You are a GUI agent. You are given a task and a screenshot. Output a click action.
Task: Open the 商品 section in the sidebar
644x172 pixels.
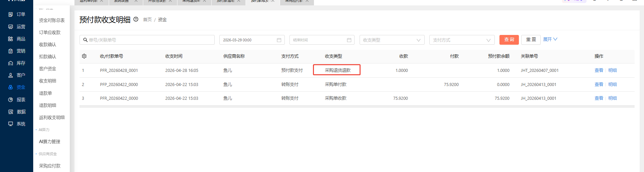pyautogui.click(x=17, y=39)
